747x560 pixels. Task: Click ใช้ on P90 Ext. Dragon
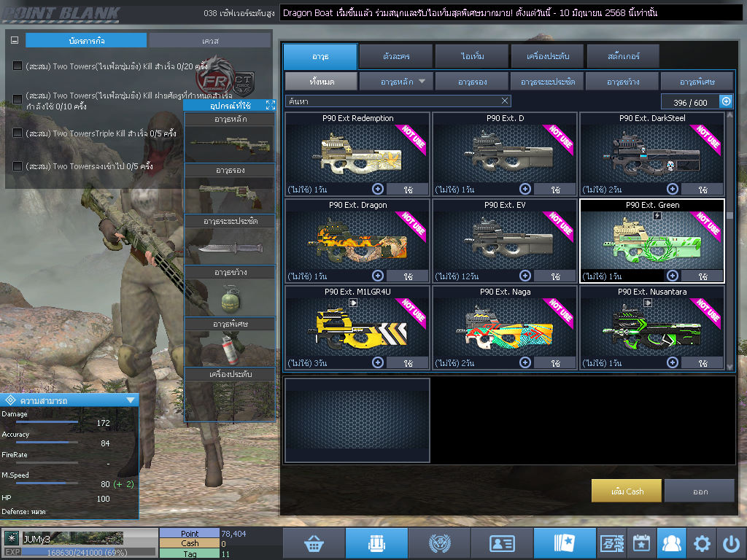(x=408, y=276)
